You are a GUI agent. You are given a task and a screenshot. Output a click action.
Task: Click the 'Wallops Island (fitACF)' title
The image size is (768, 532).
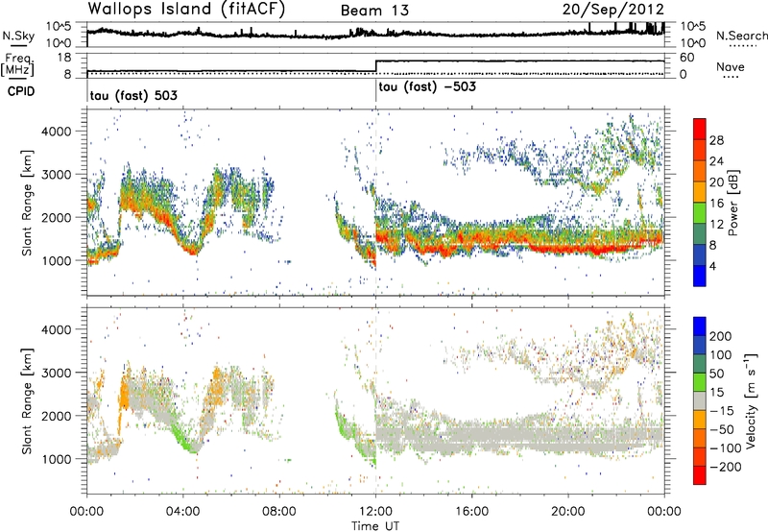[186, 10]
